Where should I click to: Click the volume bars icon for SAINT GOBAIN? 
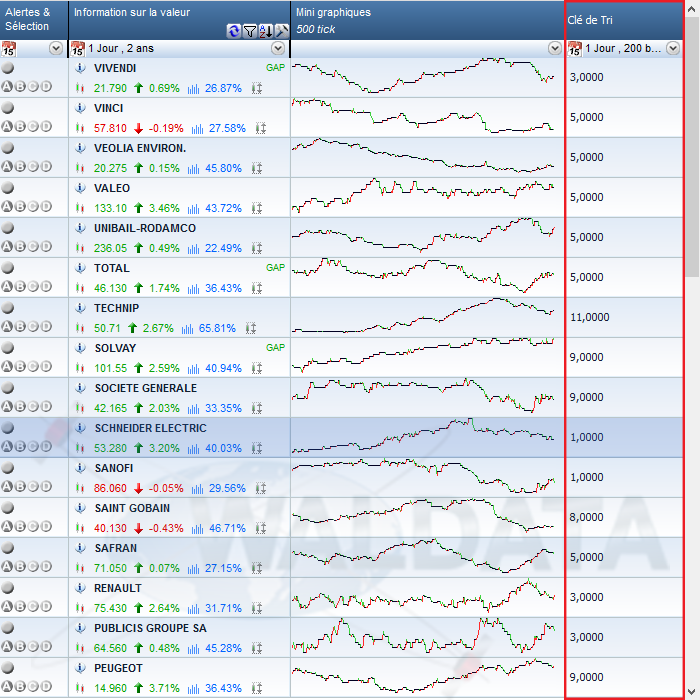197,529
